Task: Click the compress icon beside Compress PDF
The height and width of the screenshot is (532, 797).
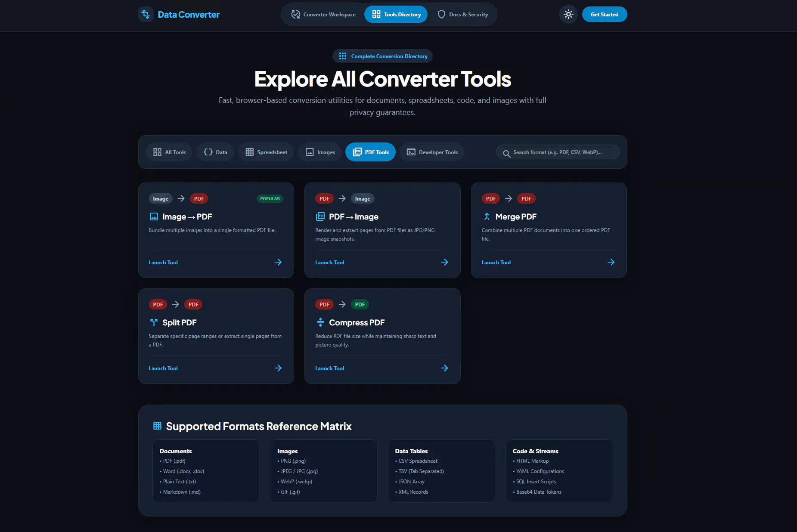Action: pos(320,322)
